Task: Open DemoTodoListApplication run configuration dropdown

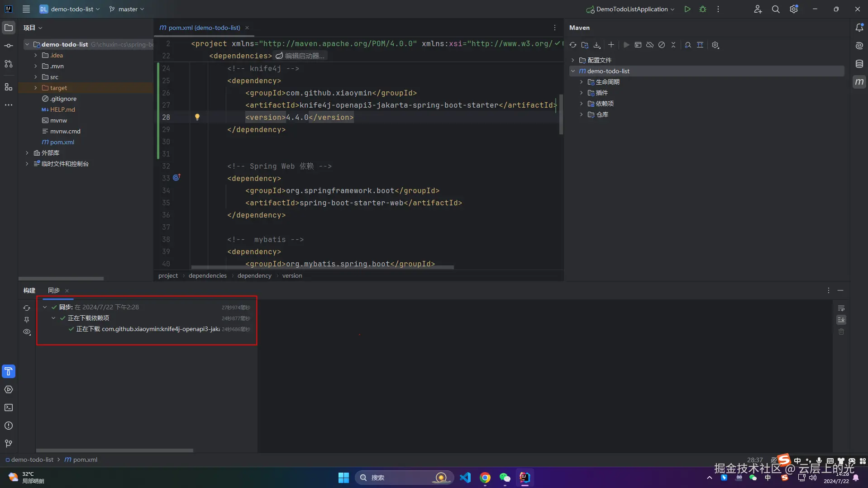Action: click(x=630, y=9)
